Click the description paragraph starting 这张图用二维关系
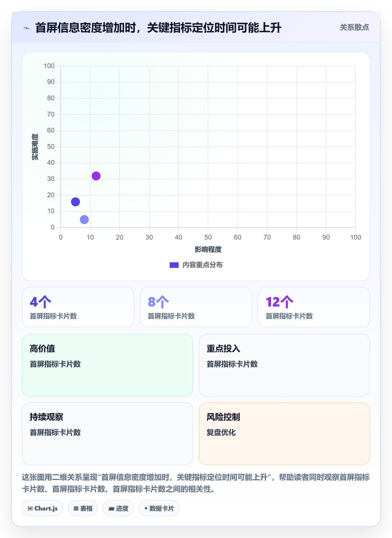This screenshot has height=538, width=392. [x=196, y=483]
